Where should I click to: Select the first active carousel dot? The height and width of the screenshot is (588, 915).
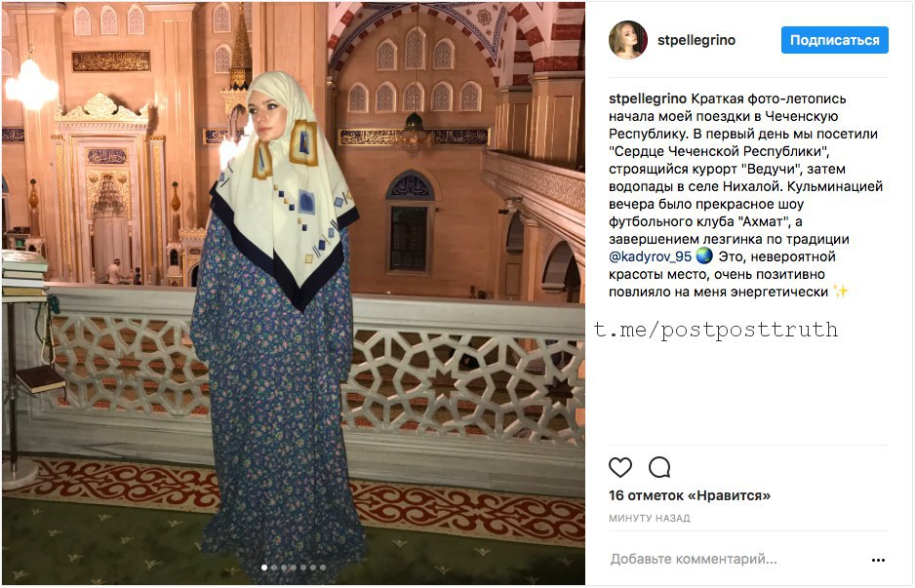click(x=264, y=568)
